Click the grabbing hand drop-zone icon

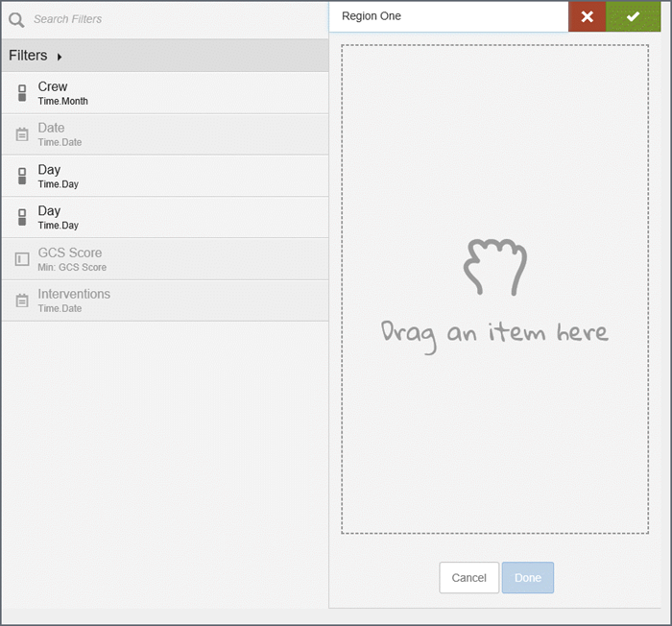(494, 267)
